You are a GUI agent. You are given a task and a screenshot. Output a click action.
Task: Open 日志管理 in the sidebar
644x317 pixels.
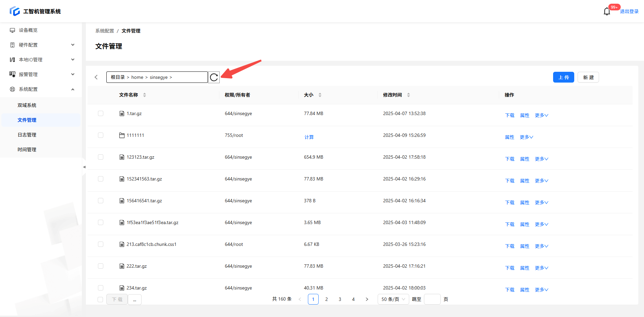tap(27, 135)
